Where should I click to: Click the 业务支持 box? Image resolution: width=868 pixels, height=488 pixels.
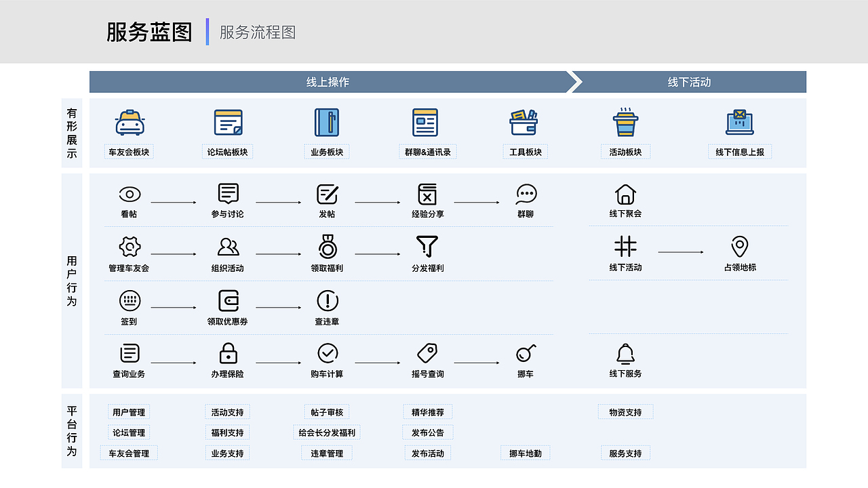click(227, 453)
